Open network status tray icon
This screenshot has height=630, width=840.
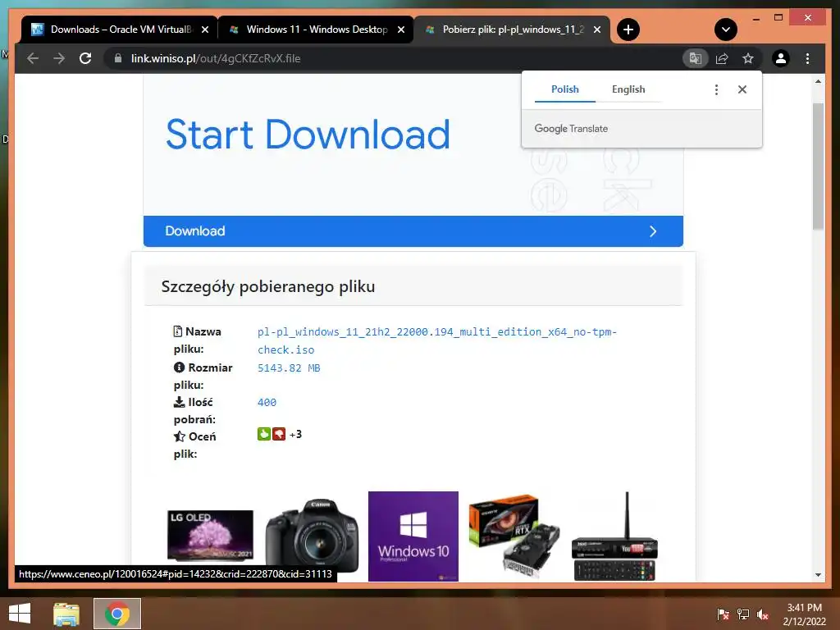pos(743,614)
